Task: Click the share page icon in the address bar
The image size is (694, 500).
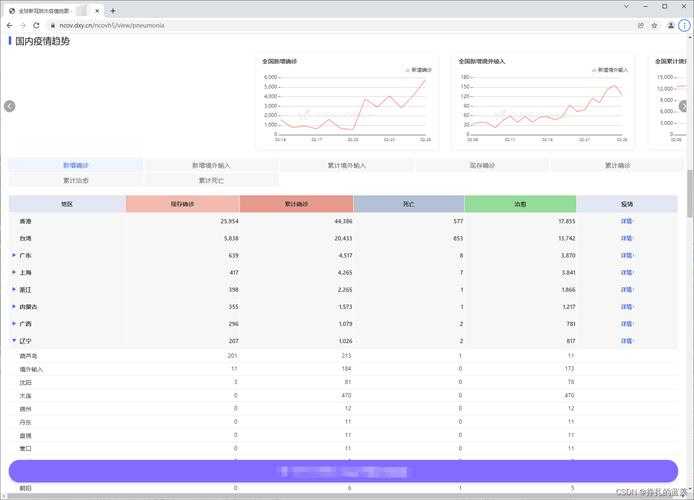Action: click(x=641, y=25)
